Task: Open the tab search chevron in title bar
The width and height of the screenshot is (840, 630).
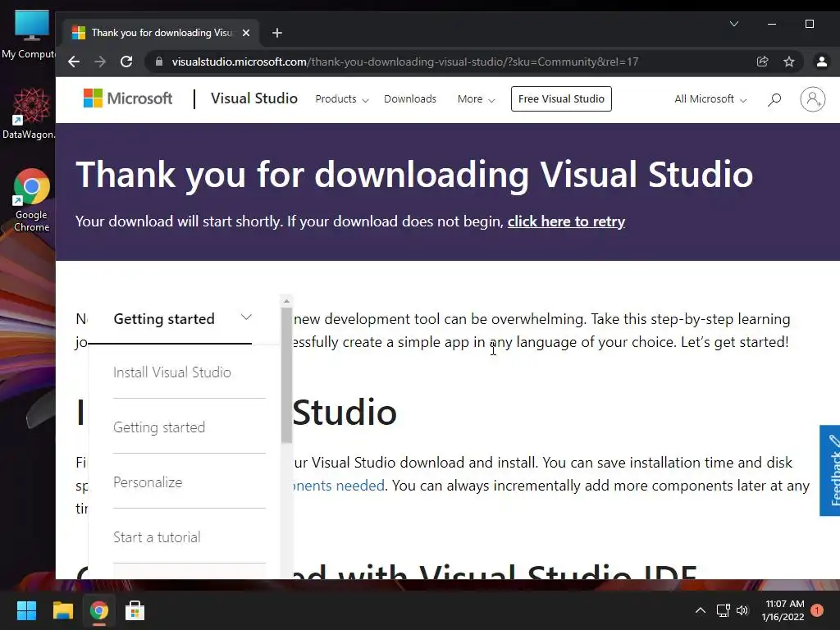Action: coord(734,24)
